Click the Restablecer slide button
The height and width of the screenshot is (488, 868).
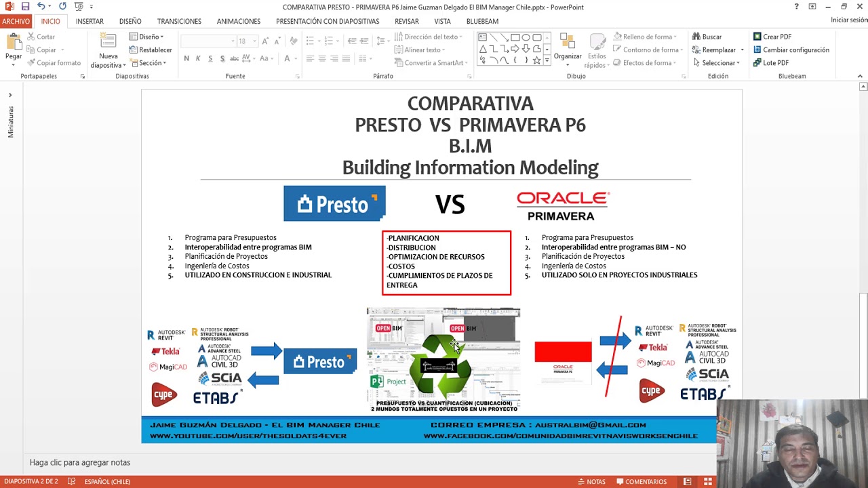[x=151, y=49]
